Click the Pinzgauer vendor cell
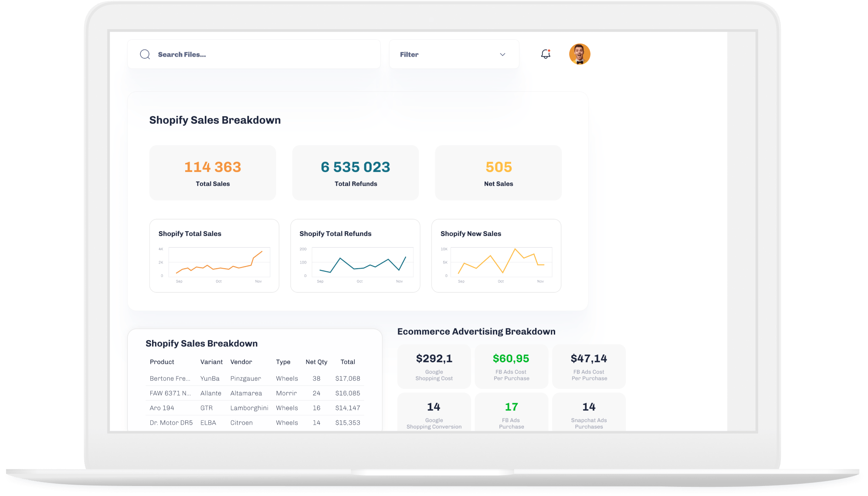The image size is (868, 496). click(x=246, y=378)
